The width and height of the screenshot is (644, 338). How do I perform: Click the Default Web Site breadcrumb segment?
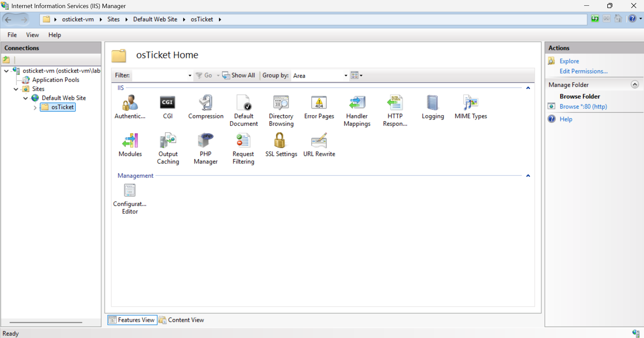point(155,20)
